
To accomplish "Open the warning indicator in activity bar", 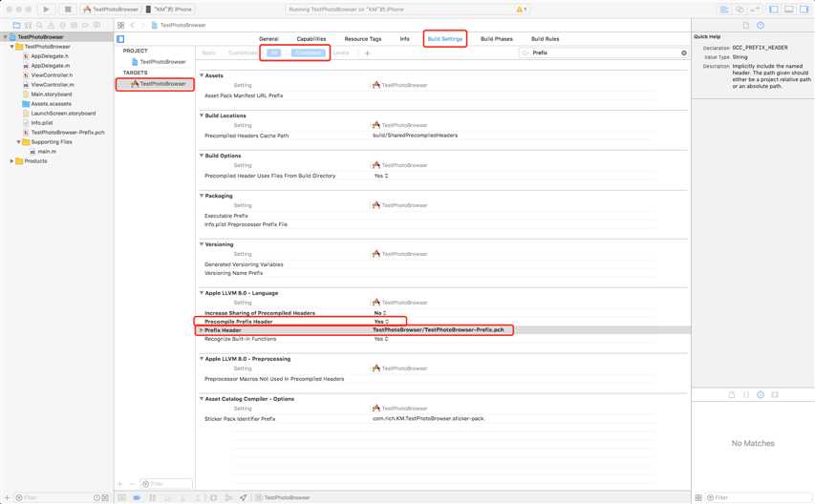I will pos(521,10).
